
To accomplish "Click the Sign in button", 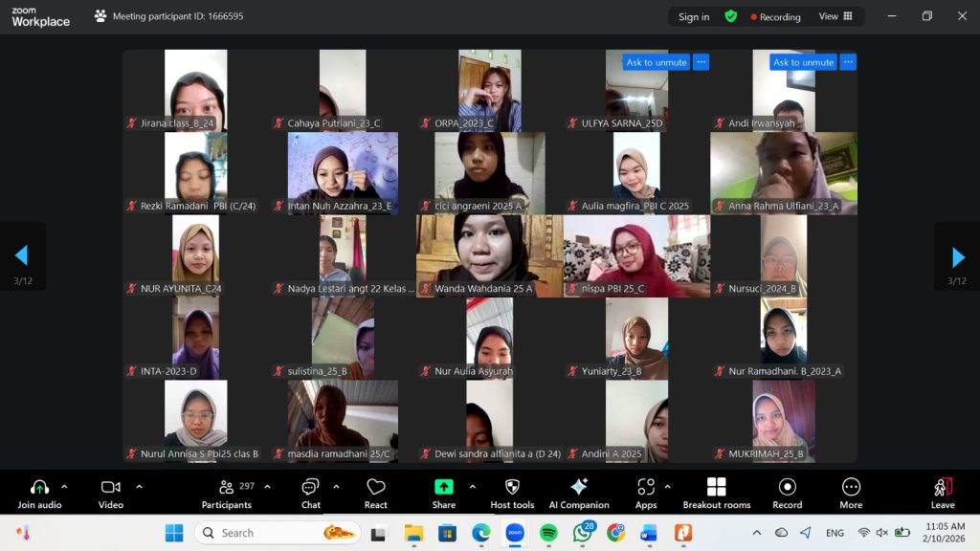I will 694,16.
